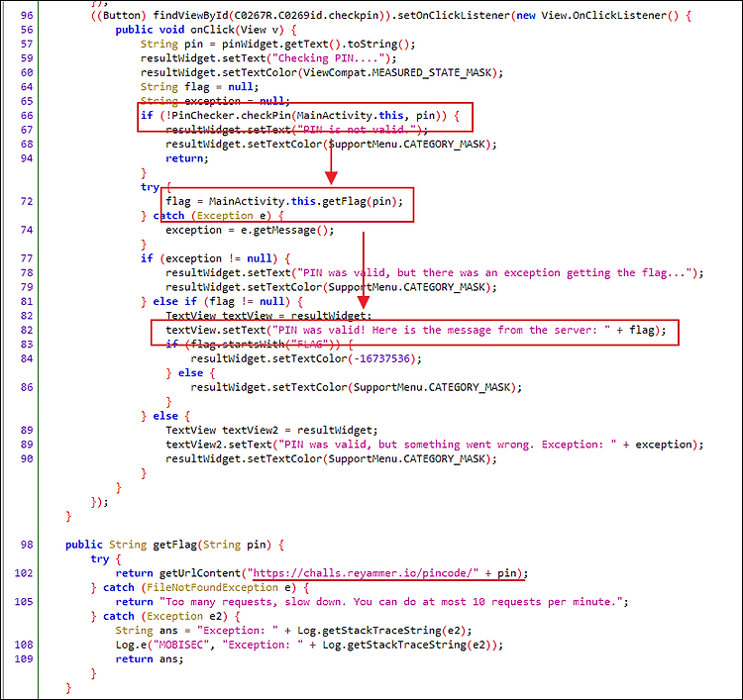
Task: Click the 'exception = e.getMessage();' line
Action: pos(250,230)
